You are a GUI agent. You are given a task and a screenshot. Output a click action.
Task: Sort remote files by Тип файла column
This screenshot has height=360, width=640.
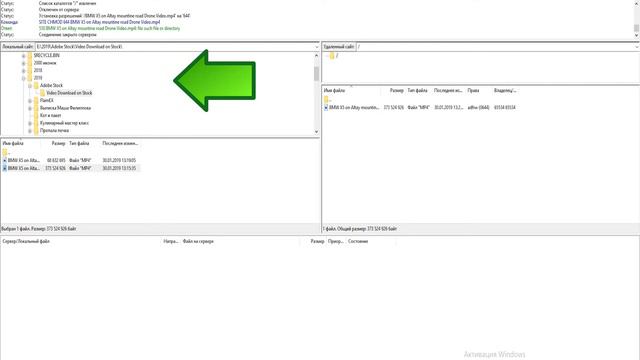(419, 91)
